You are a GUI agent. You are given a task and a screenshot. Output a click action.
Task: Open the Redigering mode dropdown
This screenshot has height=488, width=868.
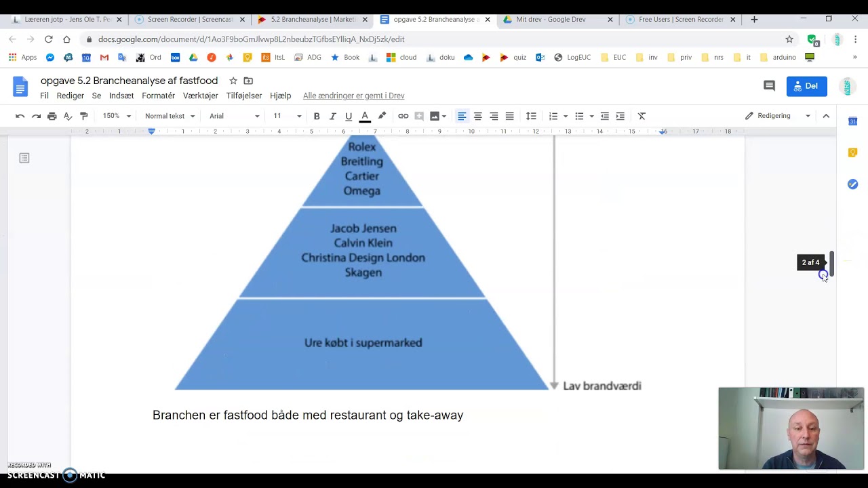[x=778, y=116]
